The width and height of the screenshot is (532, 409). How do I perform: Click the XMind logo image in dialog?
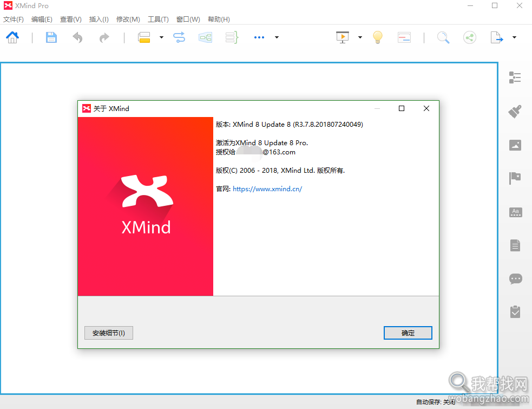click(x=146, y=206)
